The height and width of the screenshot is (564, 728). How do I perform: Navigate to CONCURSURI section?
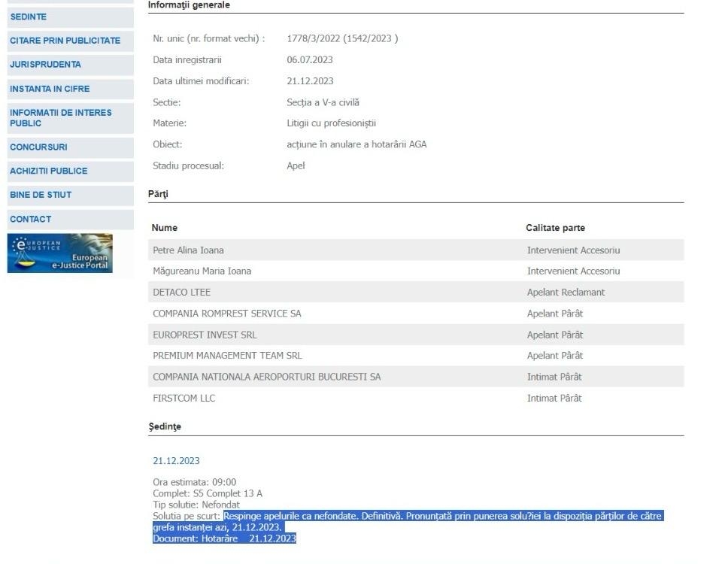(38, 147)
